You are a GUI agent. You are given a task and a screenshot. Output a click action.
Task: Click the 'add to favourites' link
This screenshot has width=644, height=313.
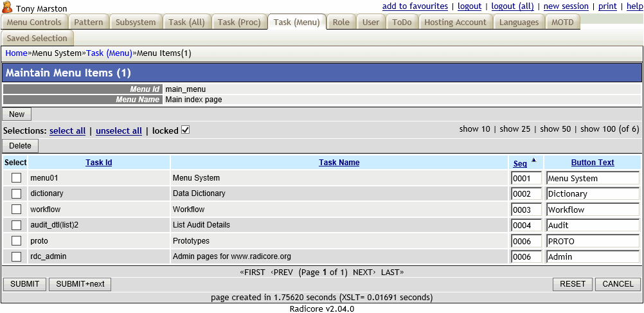[415, 6]
